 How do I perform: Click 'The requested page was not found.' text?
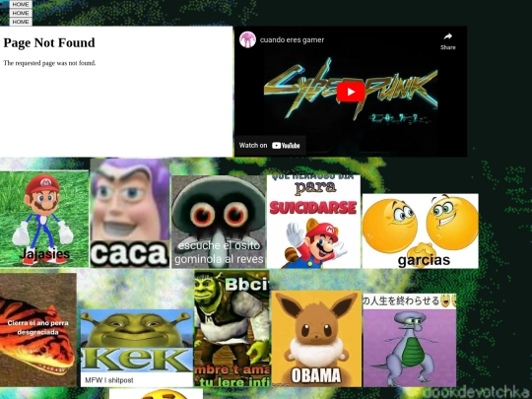click(x=49, y=63)
